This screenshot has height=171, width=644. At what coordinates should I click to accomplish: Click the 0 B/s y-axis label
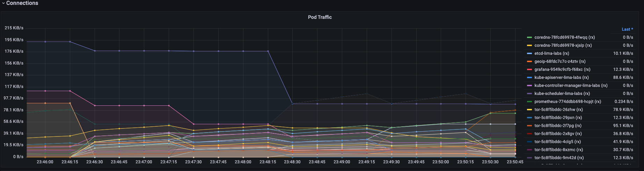(x=18, y=157)
